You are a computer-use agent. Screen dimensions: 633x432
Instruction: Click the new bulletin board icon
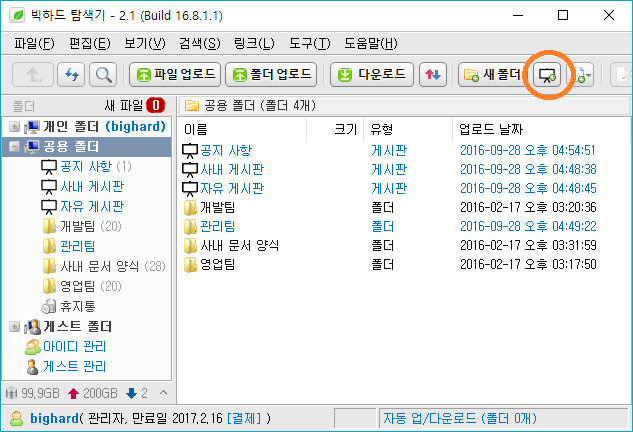coord(547,75)
